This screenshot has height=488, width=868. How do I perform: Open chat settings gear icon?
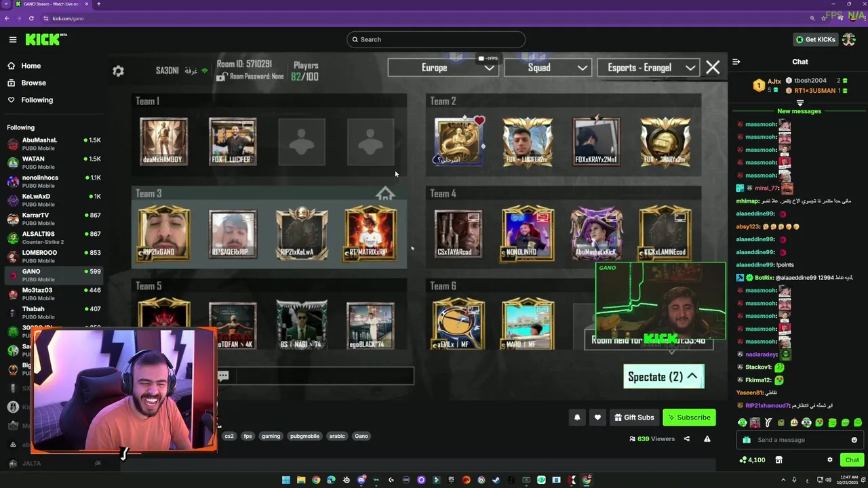(829, 460)
